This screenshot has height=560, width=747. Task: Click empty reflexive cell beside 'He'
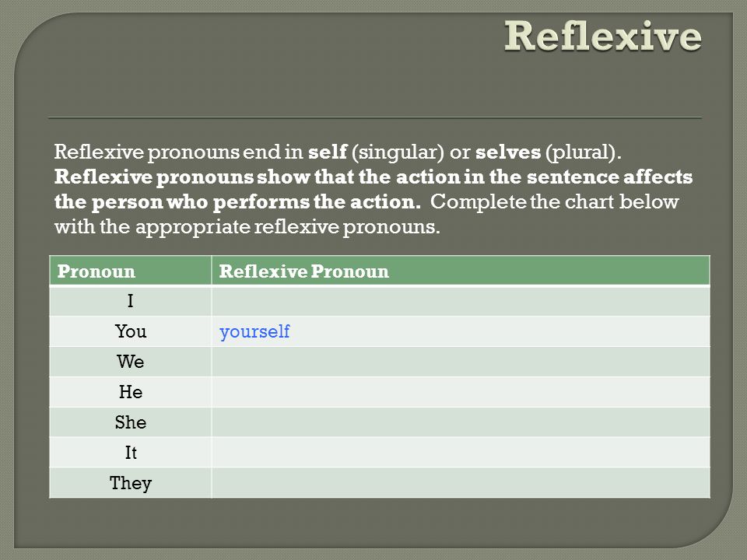tap(461, 392)
